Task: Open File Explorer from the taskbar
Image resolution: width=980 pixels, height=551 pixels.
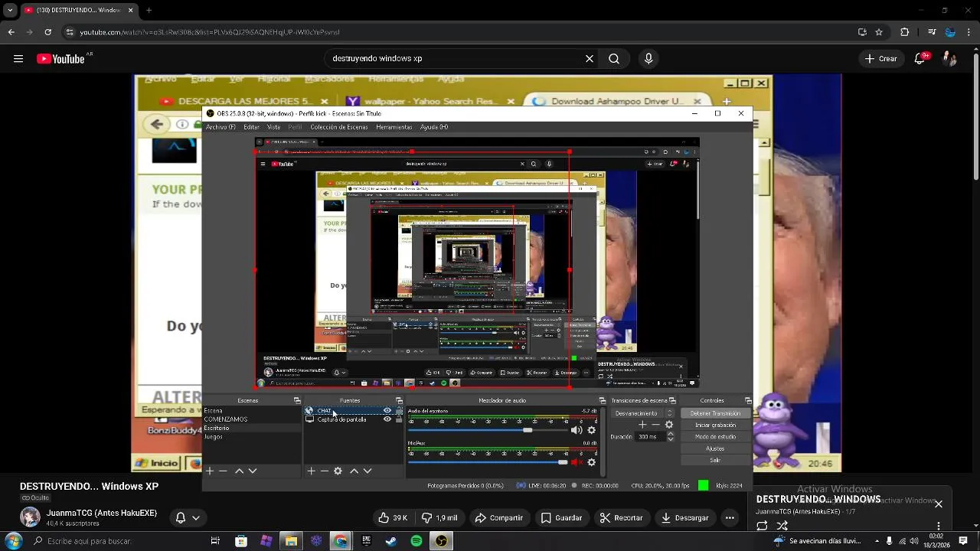Action: (291, 541)
